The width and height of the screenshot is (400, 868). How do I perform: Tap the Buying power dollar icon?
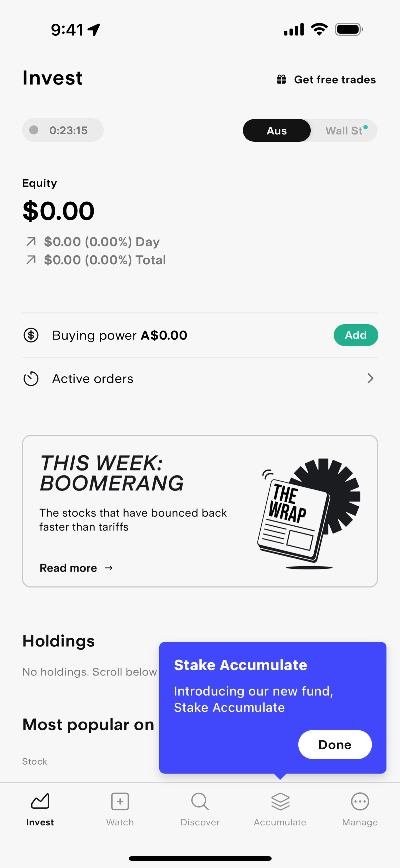click(31, 335)
